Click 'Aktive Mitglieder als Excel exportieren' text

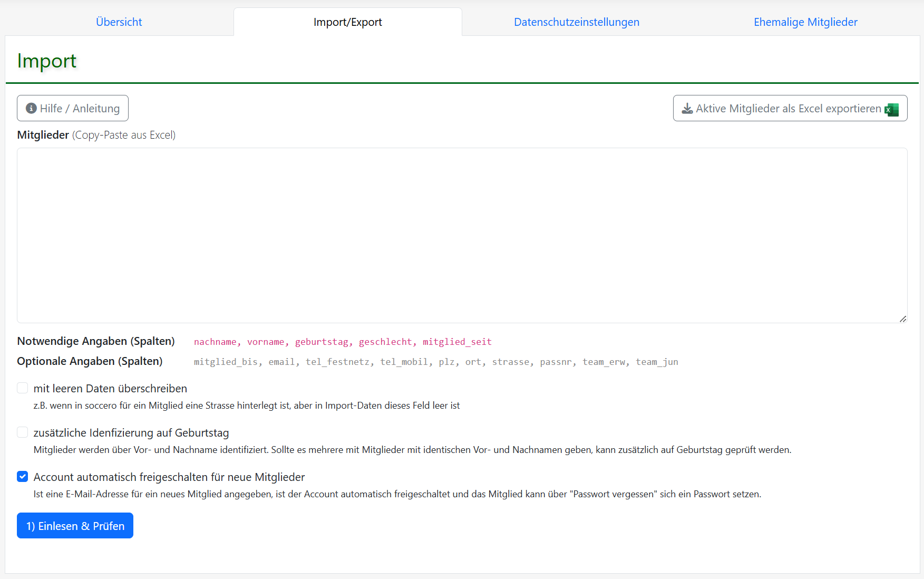pyautogui.click(x=788, y=109)
